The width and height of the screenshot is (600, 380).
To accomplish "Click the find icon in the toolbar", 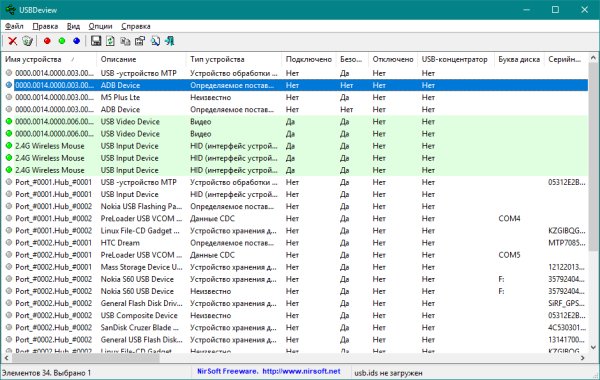I will click(x=155, y=41).
